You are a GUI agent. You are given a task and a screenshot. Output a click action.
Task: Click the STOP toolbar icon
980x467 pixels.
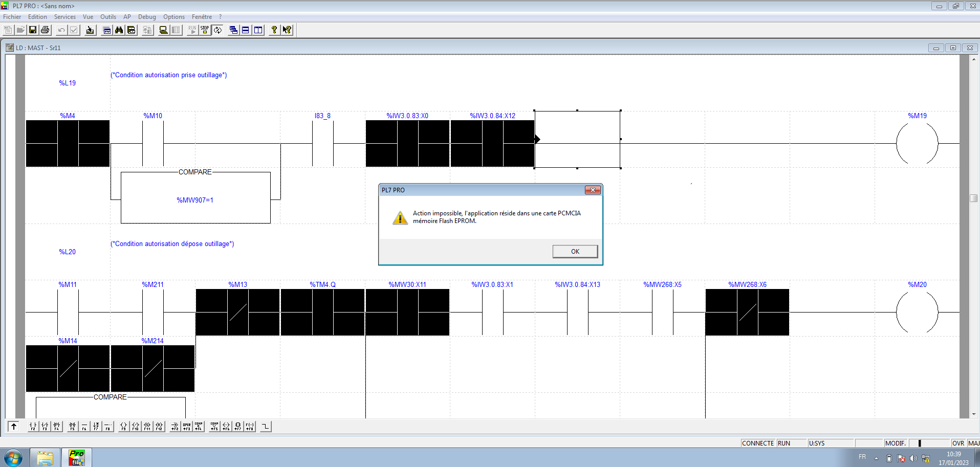(205, 30)
